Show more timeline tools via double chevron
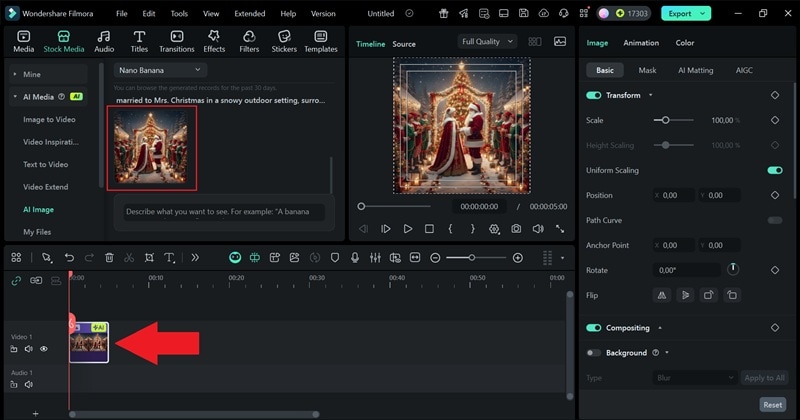Viewport: 800px width, 420px height. [195, 258]
